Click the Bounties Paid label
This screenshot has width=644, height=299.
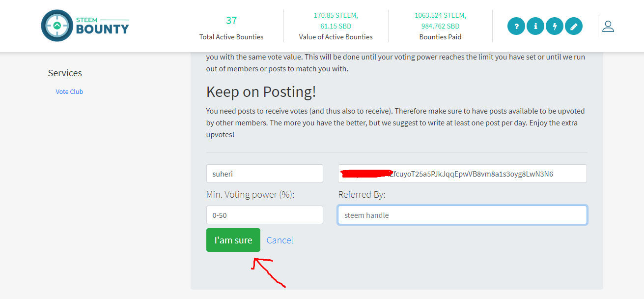point(440,37)
